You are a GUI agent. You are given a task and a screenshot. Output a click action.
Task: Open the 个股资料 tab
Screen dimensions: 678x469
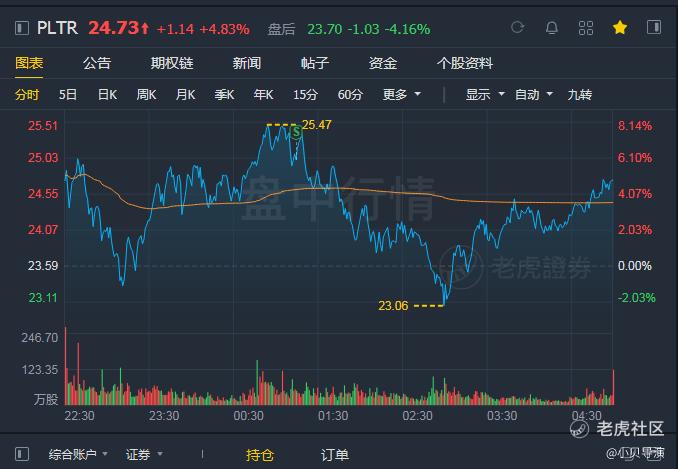[x=465, y=63]
